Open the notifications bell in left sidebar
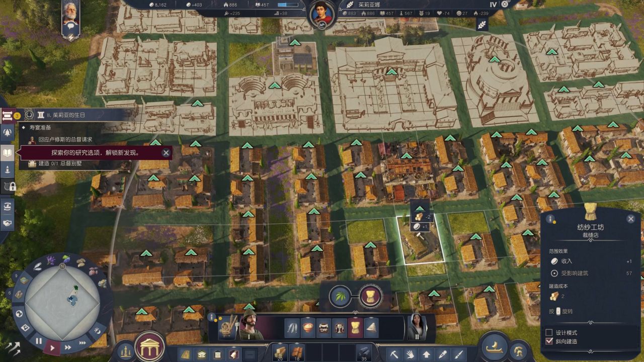Viewport: 644px width, 362px height. pyautogui.click(x=8, y=133)
